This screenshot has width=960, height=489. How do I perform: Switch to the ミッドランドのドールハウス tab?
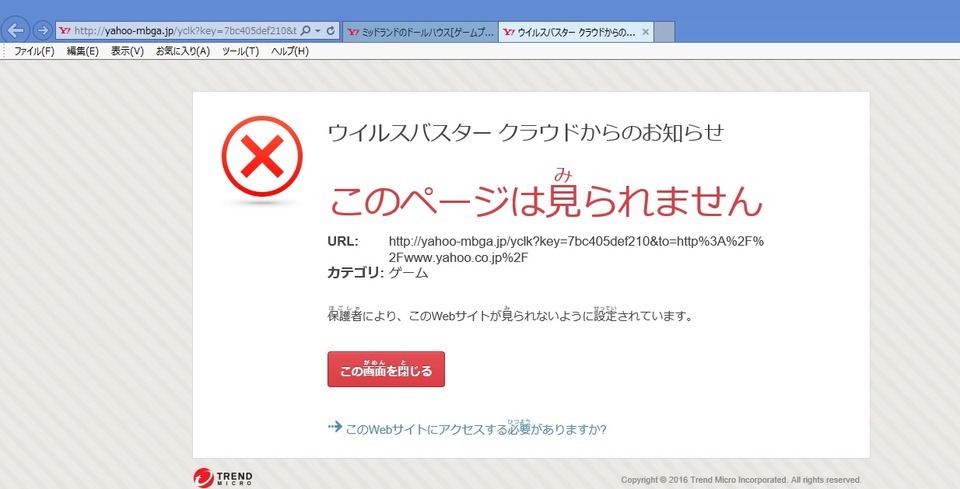(x=421, y=32)
